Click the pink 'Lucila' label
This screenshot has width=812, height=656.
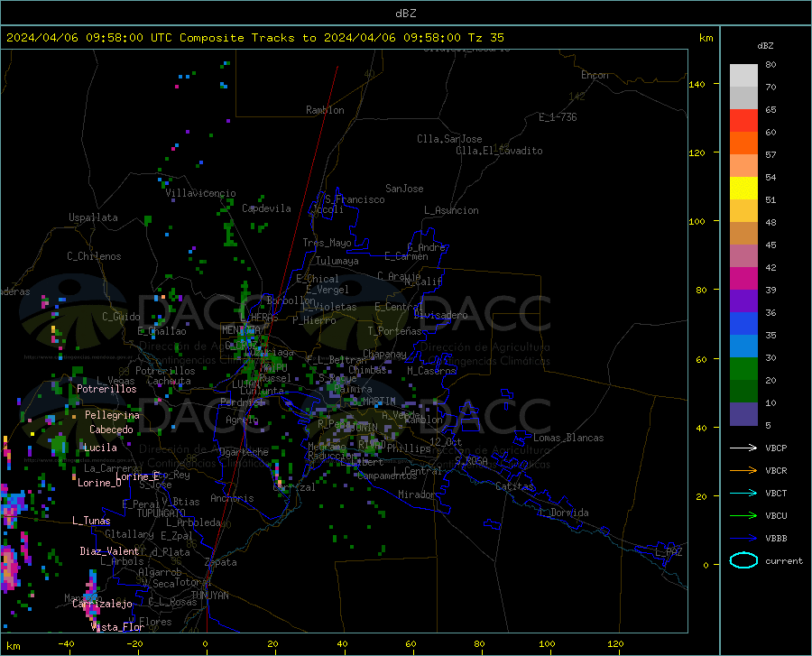100,448
